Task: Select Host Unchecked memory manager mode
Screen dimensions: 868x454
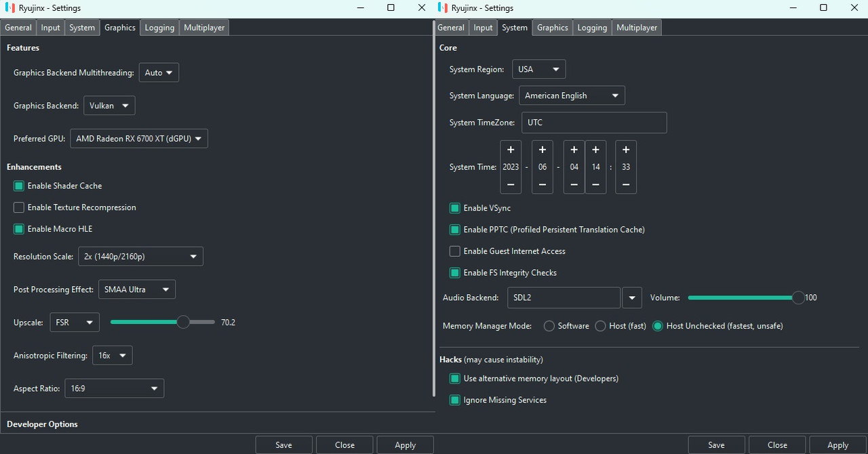Action: [657, 326]
